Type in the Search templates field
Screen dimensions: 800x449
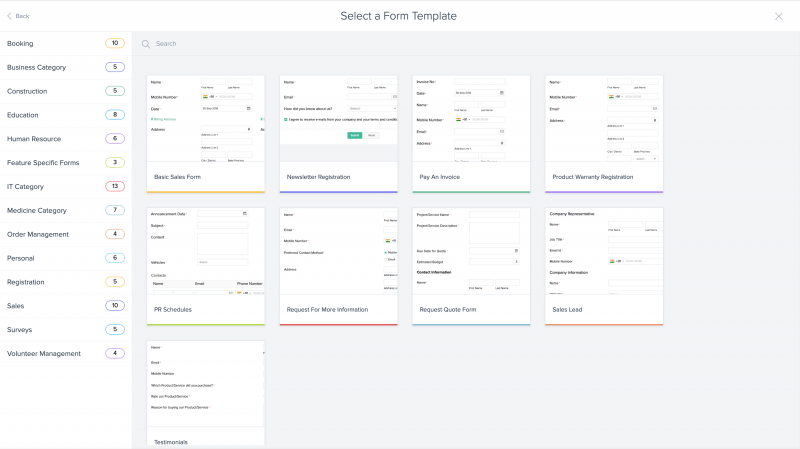(x=400, y=44)
